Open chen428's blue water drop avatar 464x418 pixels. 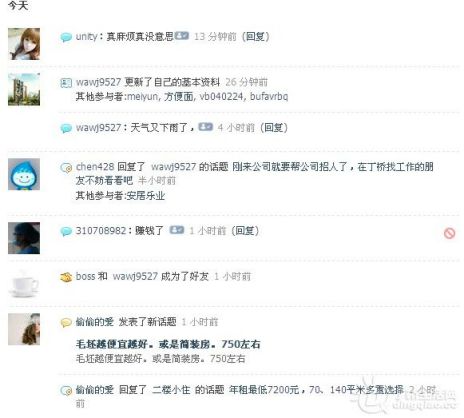[x=24, y=174]
